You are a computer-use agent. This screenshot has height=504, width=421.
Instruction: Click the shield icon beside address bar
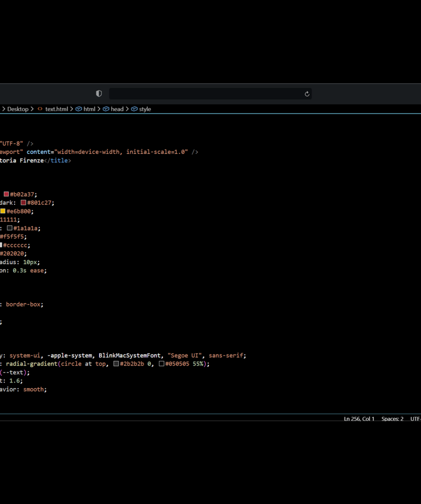pos(99,94)
